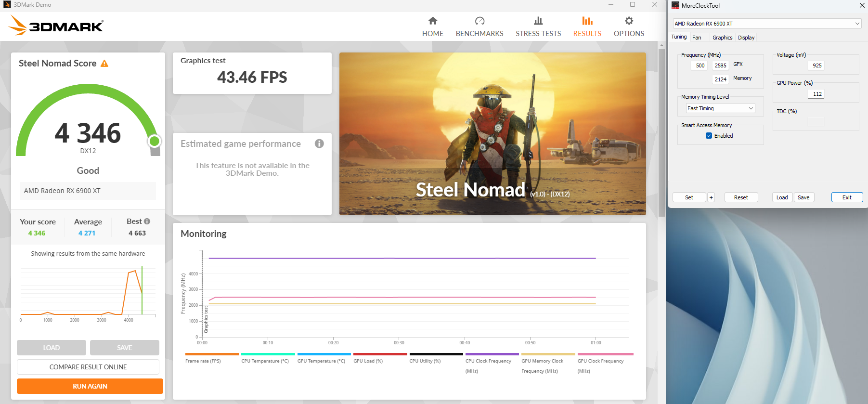Viewport: 868px width, 404px height.
Task: Click the GPU Power field showing 112
Action: point(816,94)
